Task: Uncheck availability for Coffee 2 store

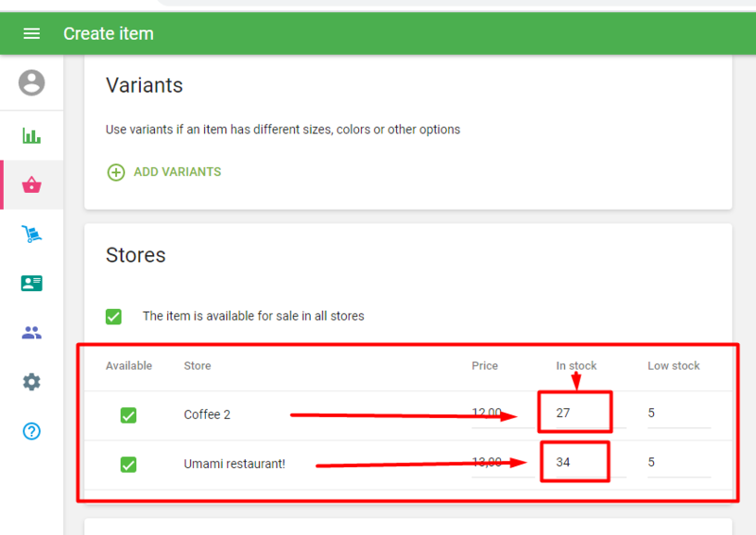Action: click(129, 415)
